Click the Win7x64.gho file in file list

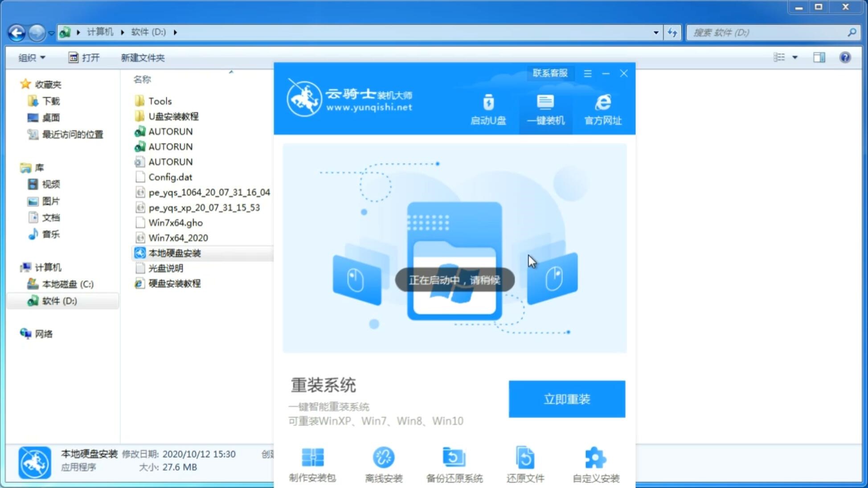click(x=175, y=222)
